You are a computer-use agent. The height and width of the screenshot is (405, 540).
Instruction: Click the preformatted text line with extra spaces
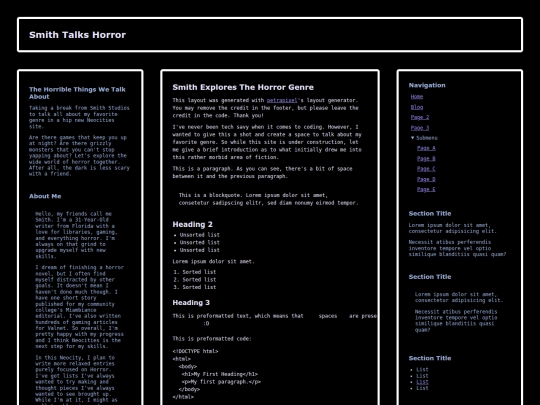click(274, 316)
